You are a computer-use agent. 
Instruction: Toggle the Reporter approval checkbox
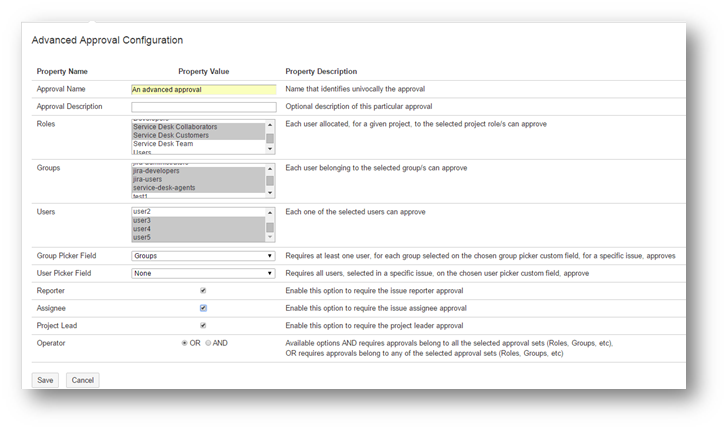(203, 291)
